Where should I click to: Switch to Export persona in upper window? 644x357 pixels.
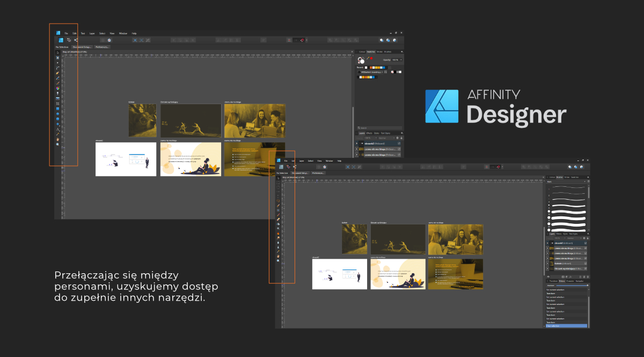click(x=76, y=40)
